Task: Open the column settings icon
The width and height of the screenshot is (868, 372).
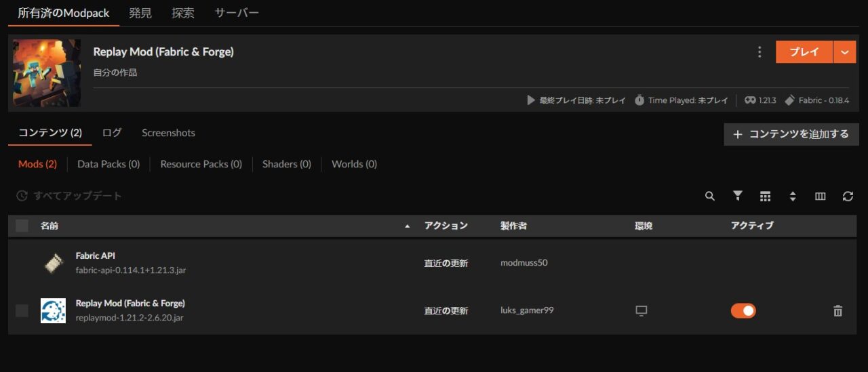Action: 820,197
